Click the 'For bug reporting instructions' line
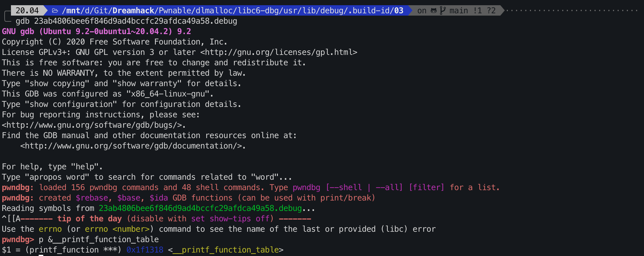Viewport: 644px width, 256px height. point(101,115)
